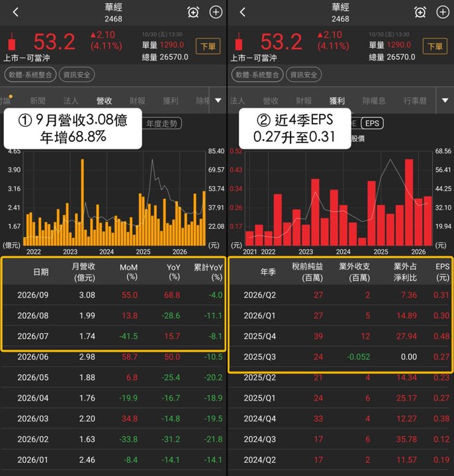Screen dimensions: 454x476
Task: Tap the back arrow on left panel
Action: (x=16, y=12)
